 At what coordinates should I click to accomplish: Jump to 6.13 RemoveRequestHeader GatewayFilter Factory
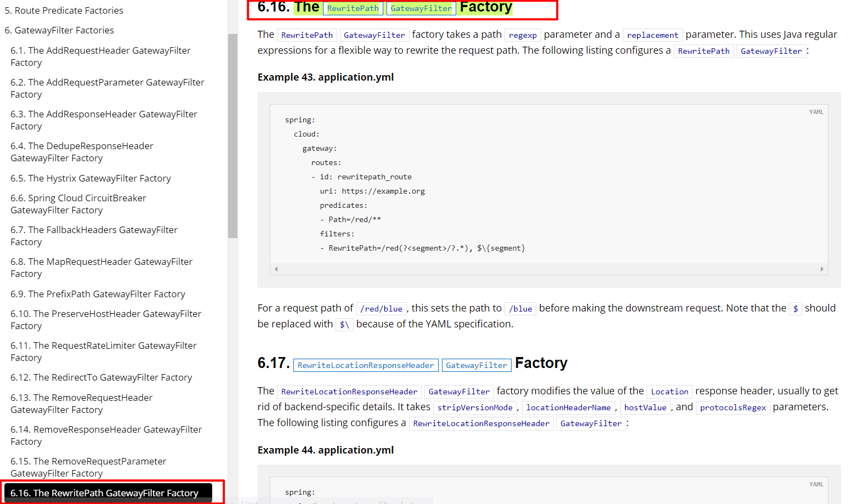[81, 404]
